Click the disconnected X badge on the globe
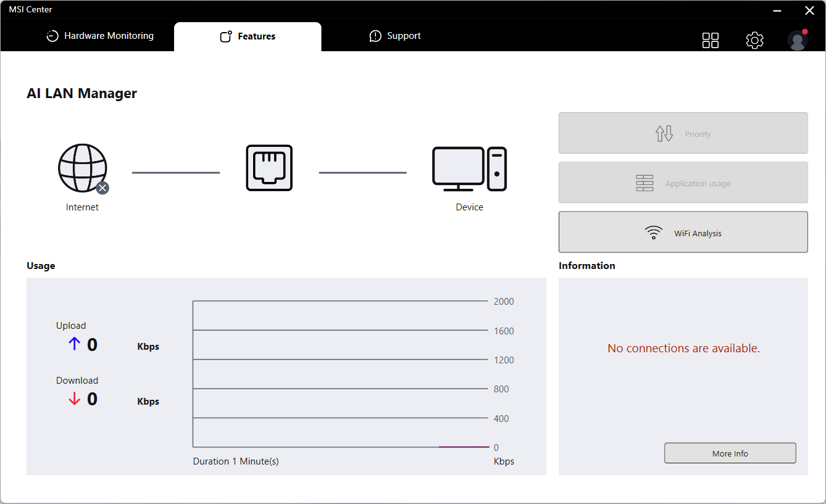The height and width of the screenshot is (504, 826). click(x=102, y=188)
